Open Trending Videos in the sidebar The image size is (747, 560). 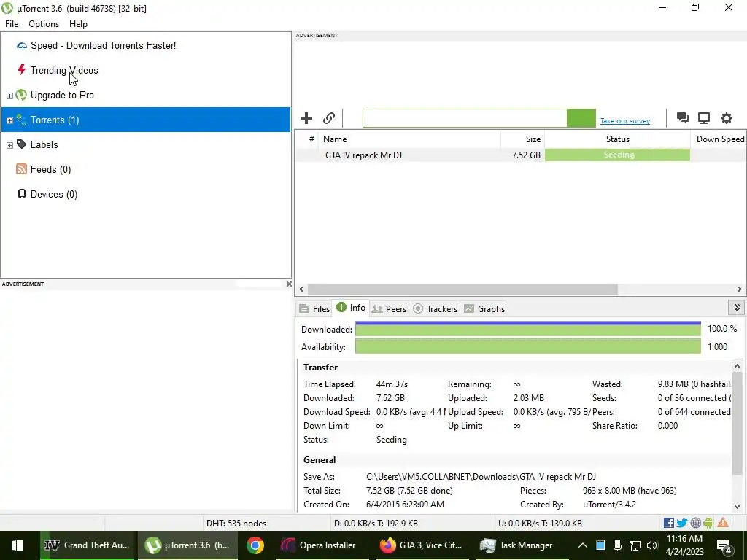click(x=64, y=71)
